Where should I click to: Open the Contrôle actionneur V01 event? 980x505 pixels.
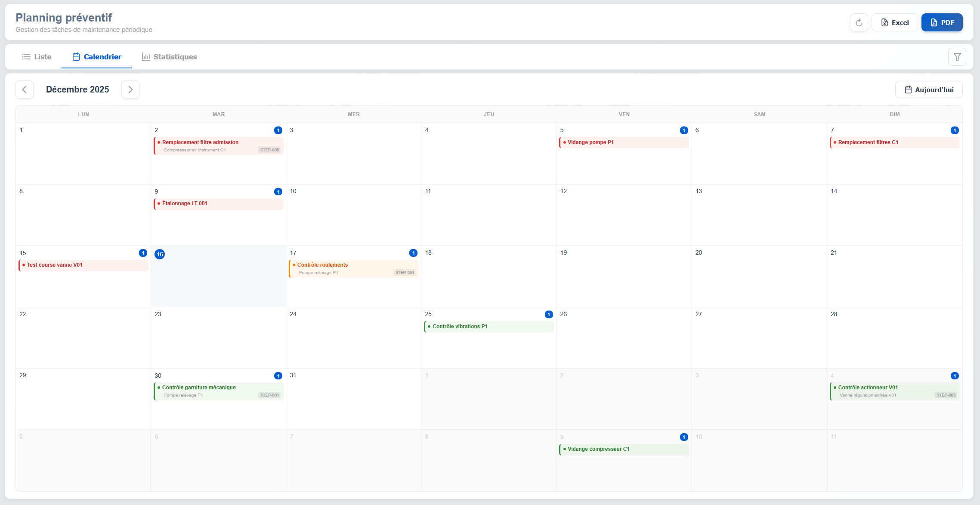coord(894,390)
